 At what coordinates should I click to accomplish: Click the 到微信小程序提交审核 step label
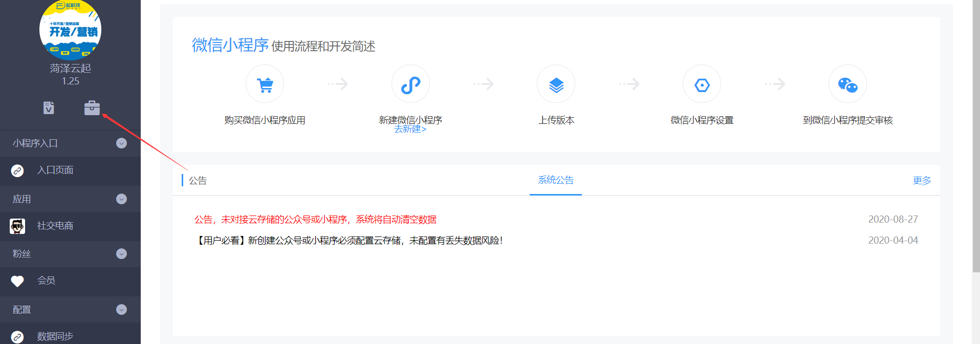coord(847,120)
